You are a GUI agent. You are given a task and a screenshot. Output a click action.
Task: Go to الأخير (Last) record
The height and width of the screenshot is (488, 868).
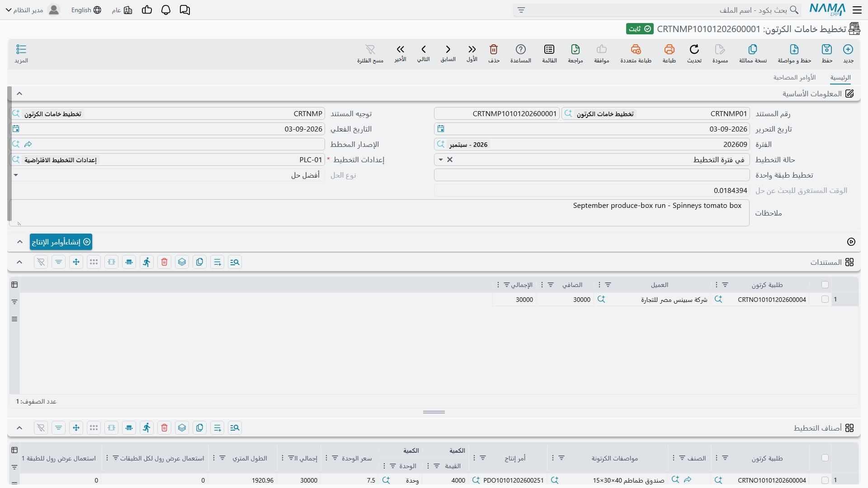point(400,49)
